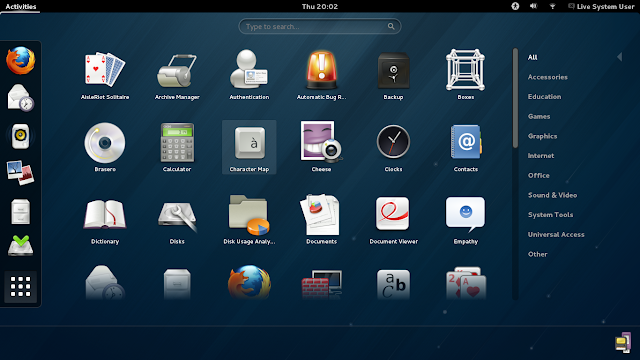Open AisleRiot Solitaire card game
640x360 pixels.
coord(105,75)
